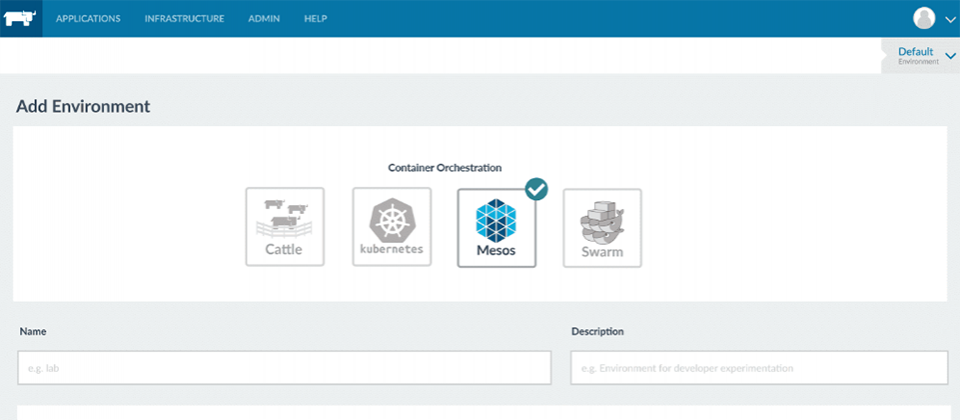Click the Name input field
960x420 pixels.
coord(284,368)
